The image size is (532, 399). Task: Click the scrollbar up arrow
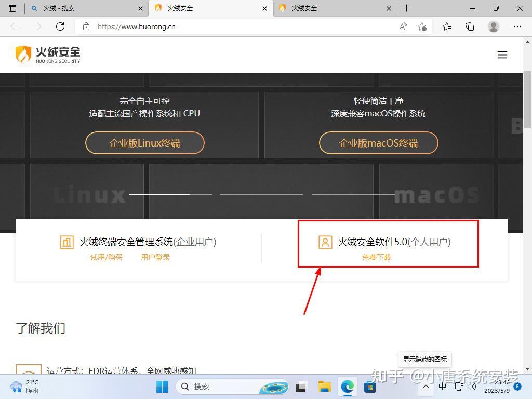[527, 42]
